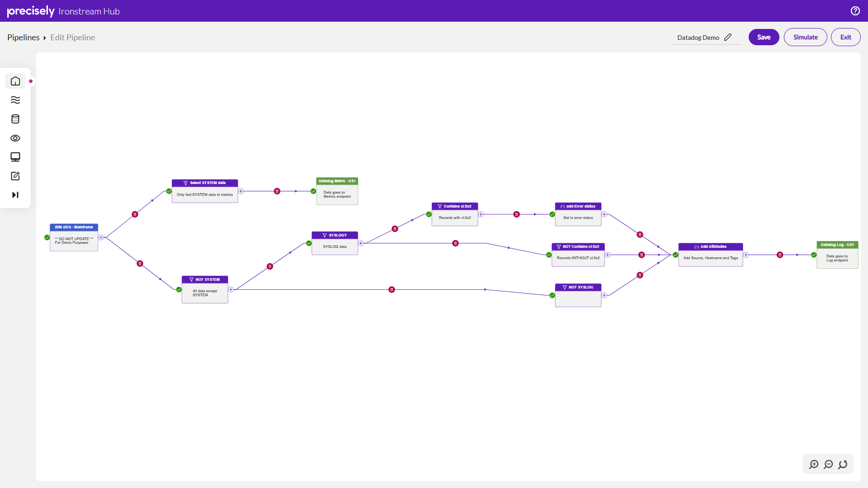868x488 pixels.
Task: Delete connection from SYSLOG? to Contains cl:0x2
Action: pos(395,229)
